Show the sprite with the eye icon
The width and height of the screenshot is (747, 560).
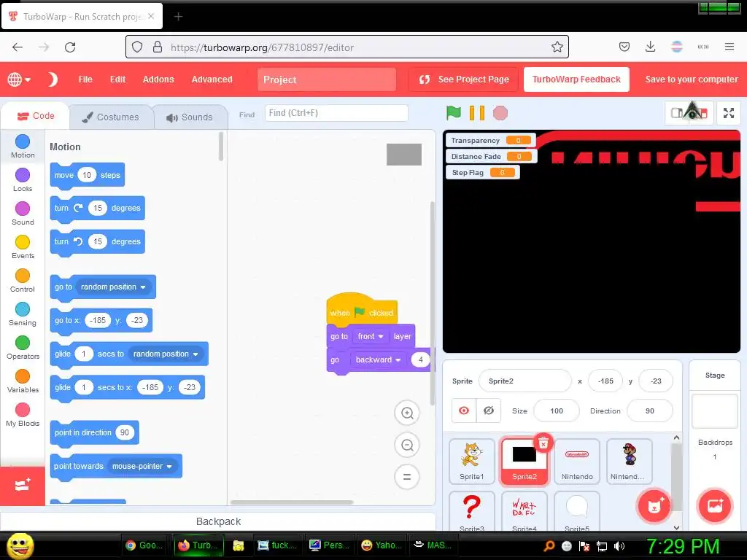[x=464, y=411]
